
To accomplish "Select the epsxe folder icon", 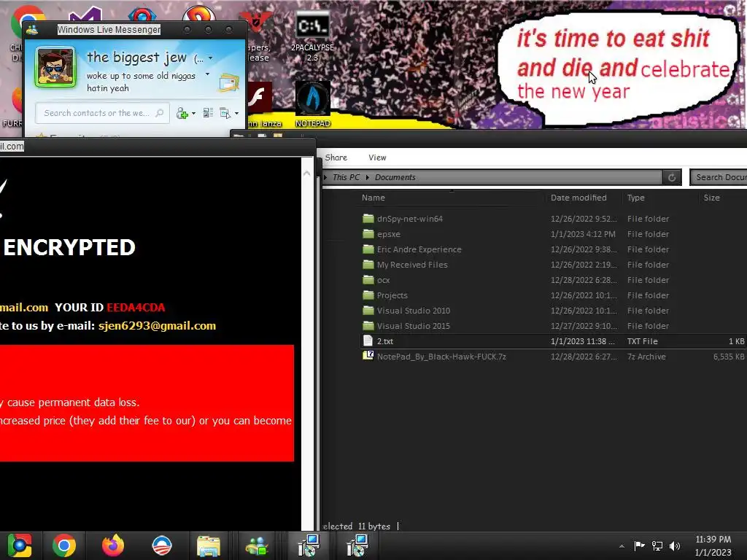I will click(x=368, y=234).
